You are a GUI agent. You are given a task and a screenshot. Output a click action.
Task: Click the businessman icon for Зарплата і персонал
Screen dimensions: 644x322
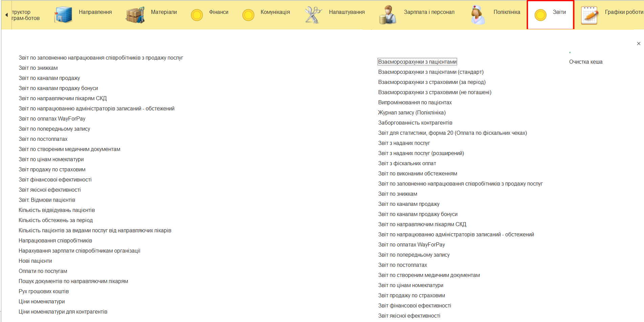point(388,15)
